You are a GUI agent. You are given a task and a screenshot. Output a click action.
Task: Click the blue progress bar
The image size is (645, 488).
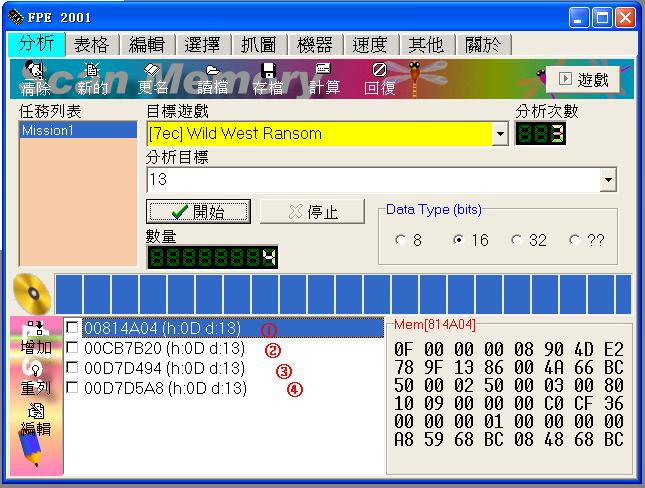point(343,294)
